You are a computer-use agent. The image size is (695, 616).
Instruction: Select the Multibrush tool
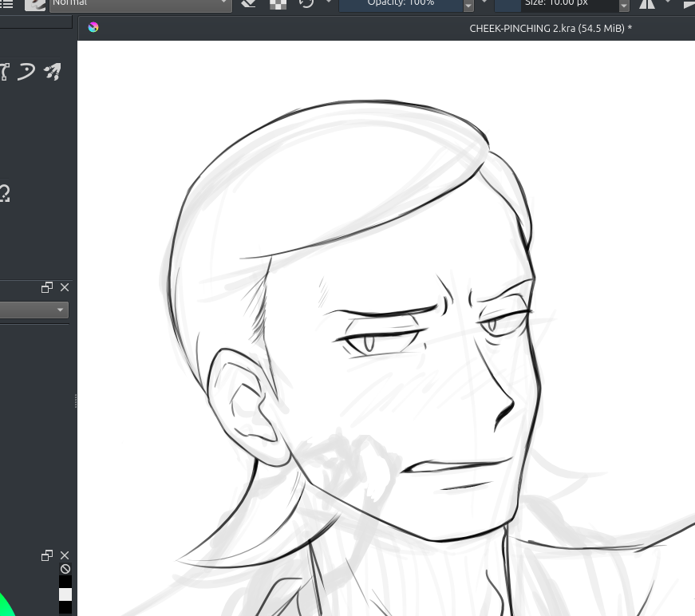53,72
